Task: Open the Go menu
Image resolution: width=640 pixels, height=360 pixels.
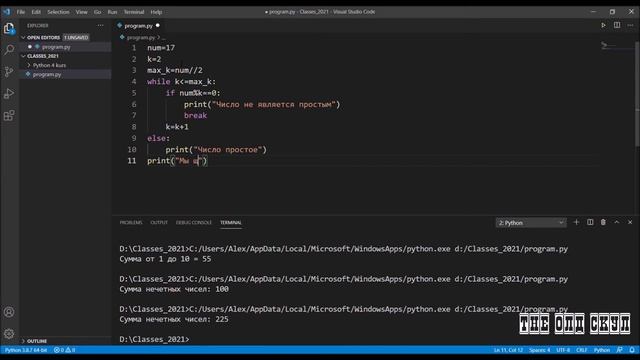Action: pos(97,12)
